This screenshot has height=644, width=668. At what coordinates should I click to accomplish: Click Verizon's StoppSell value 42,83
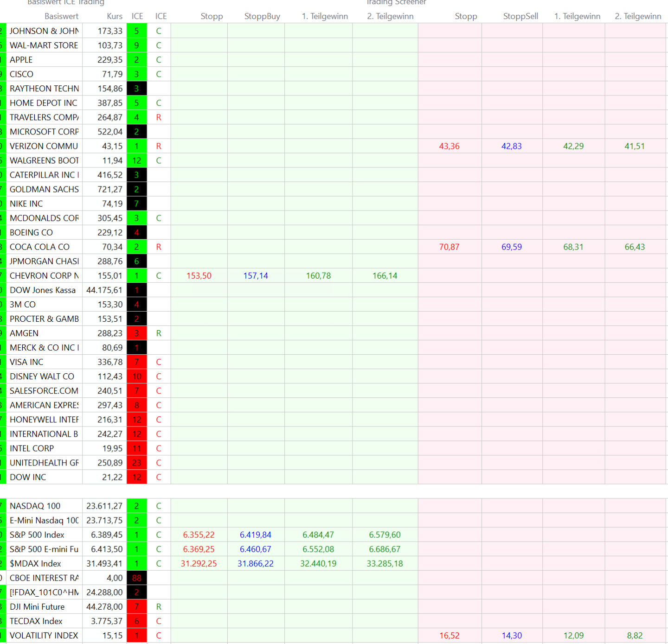[x=511, y=146]
